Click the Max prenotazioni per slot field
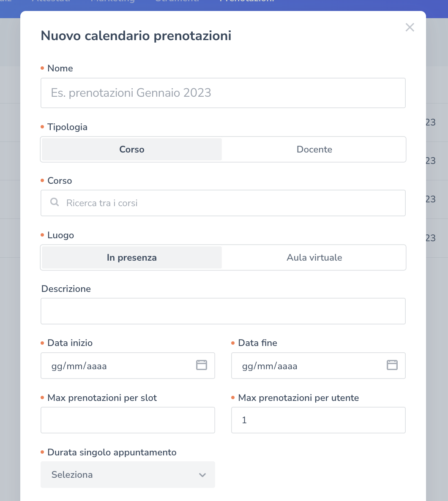This screenshot has width=448, height=501. click(128, 420)
